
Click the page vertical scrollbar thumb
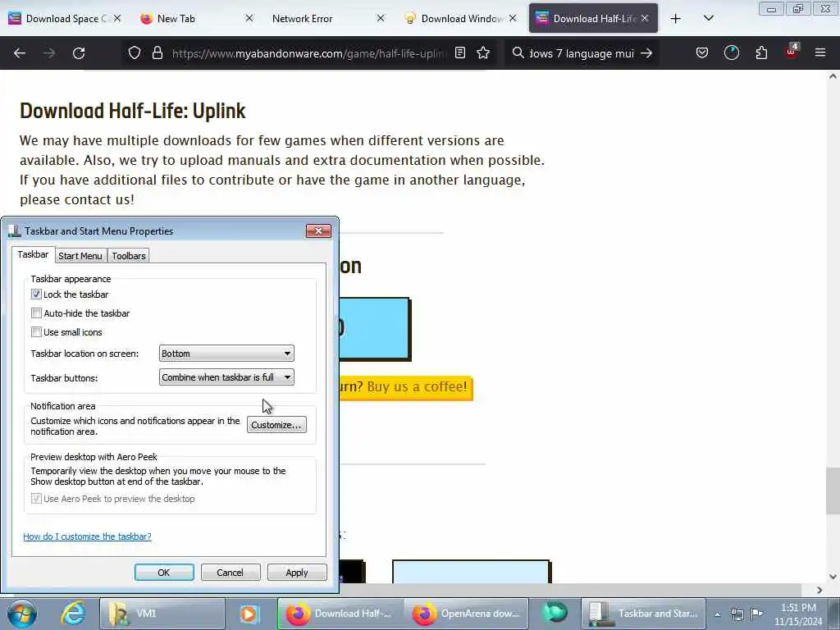833,491
